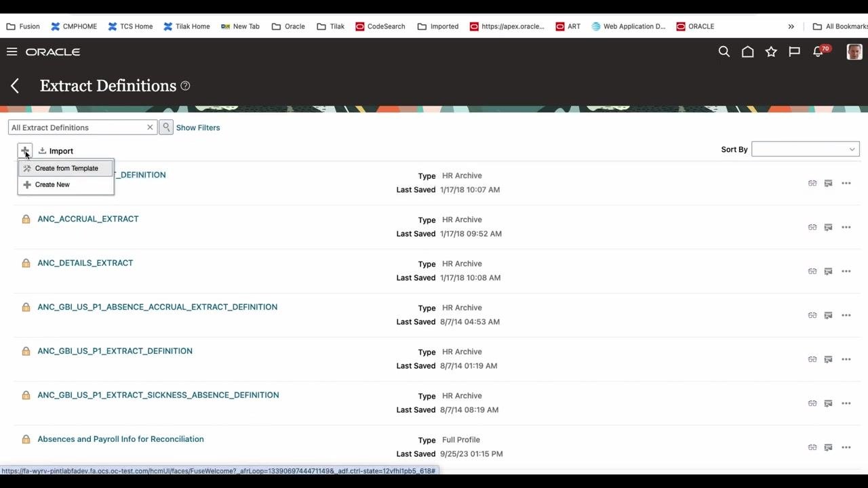Open the Favorites star icon

coord(771,52)
